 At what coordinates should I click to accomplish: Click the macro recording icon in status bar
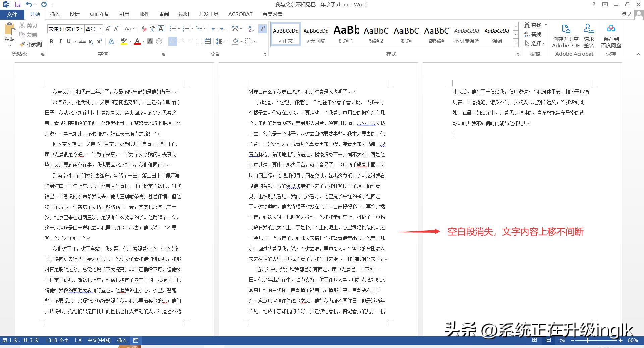136,340
